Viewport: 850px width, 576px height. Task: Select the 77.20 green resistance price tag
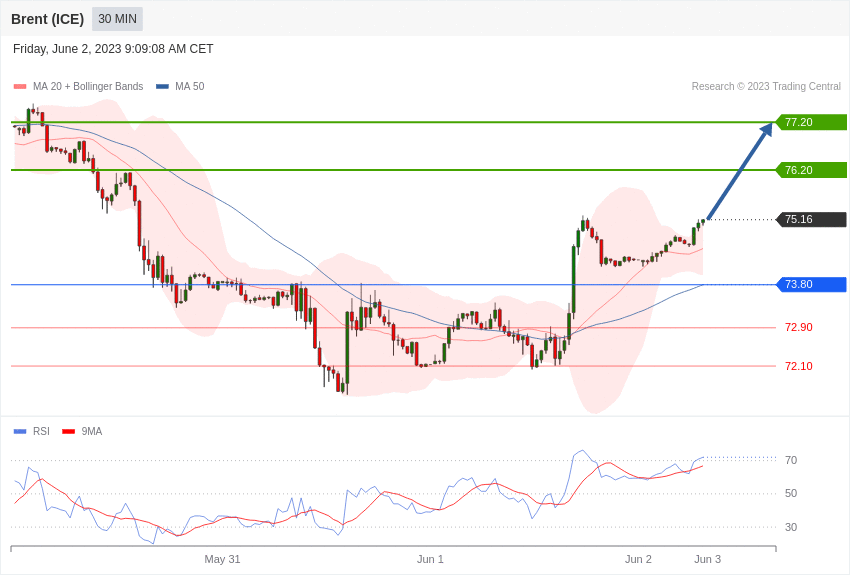pos(811,122)
